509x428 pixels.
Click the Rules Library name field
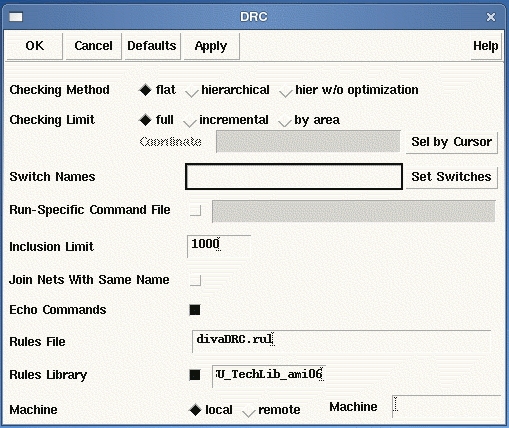269,376
